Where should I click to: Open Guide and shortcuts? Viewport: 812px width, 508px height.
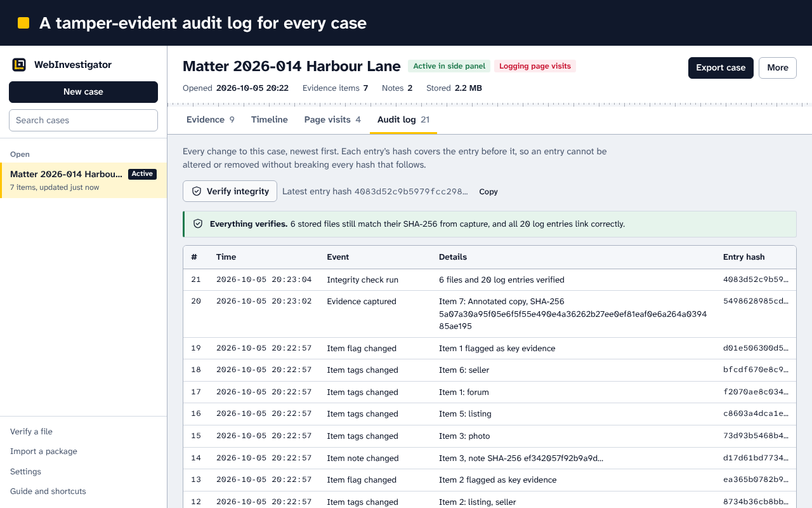tap(48, 491)
